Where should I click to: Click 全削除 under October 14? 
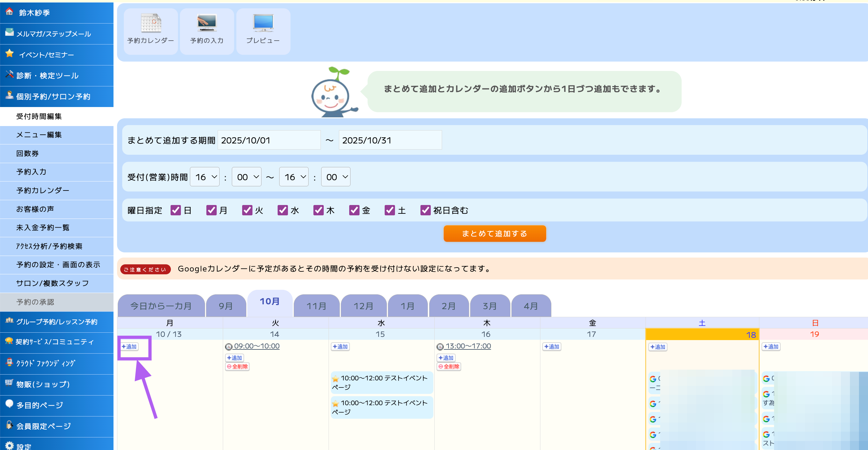pos(237,367)
